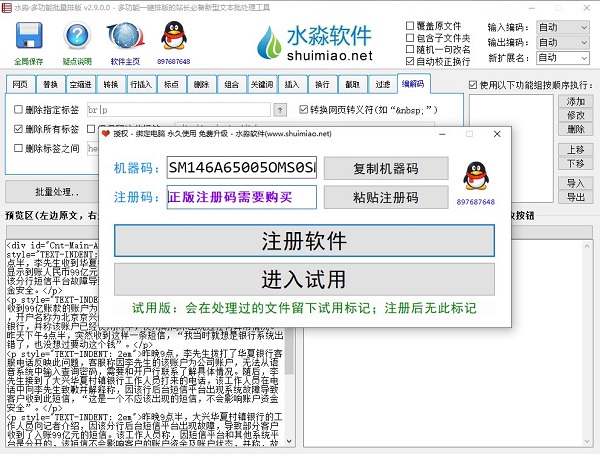Viewport: 600px width, 454px height.
Task: Switch to 过滤 tab
Action: (x=383, y=84)
